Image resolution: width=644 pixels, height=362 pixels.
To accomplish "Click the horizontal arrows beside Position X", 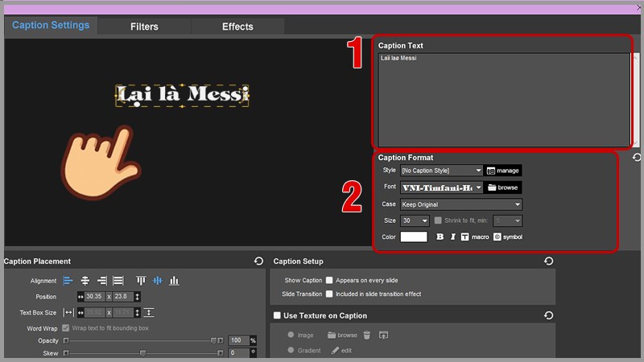I will point(80,296).
